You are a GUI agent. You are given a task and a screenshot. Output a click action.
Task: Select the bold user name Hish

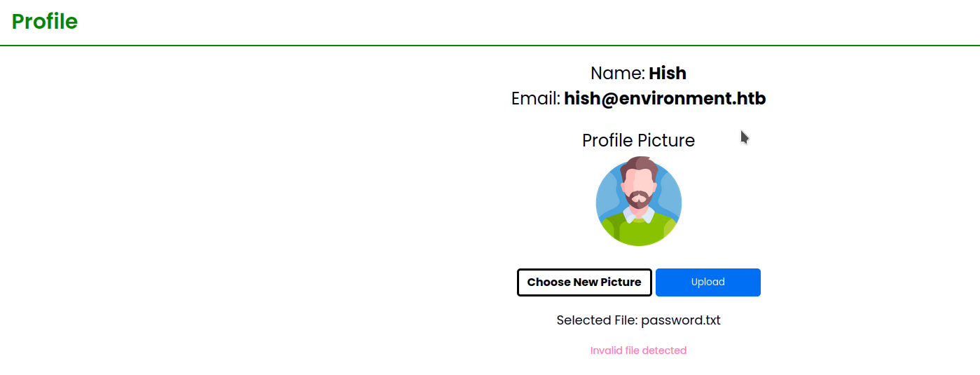667,74
